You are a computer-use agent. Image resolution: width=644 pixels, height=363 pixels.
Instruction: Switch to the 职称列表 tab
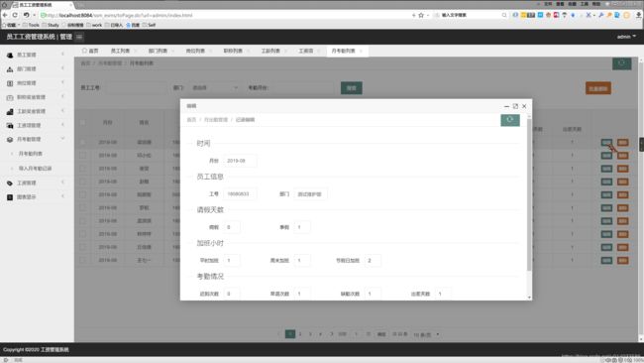tap(233, 51)
